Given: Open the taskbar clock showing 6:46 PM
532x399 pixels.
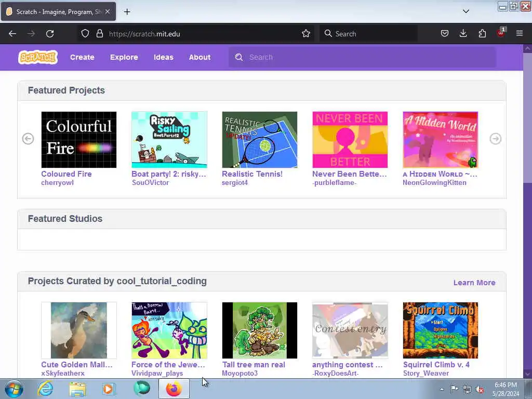Looking at the screenshot, I should (506, 389).
